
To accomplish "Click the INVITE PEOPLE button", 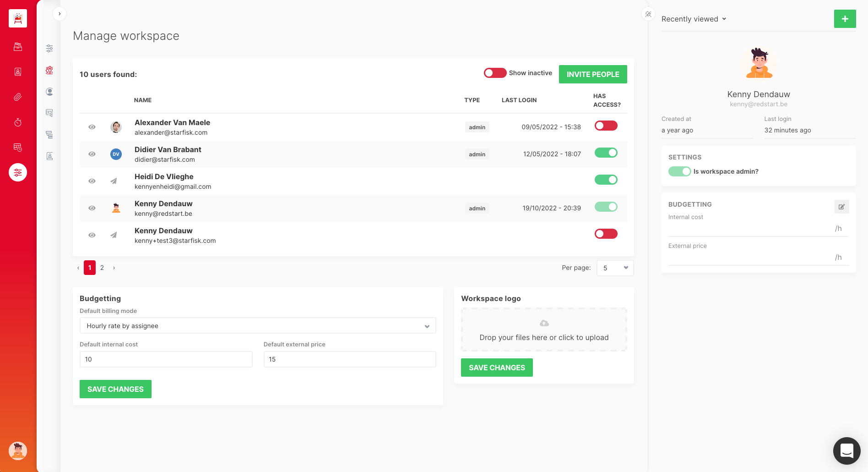I will [x=592, y=74].
